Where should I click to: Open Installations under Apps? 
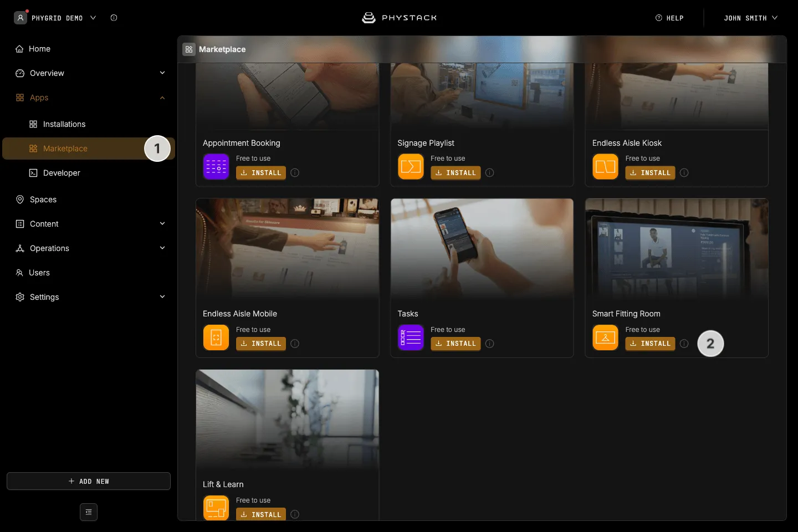coord(89,124)
